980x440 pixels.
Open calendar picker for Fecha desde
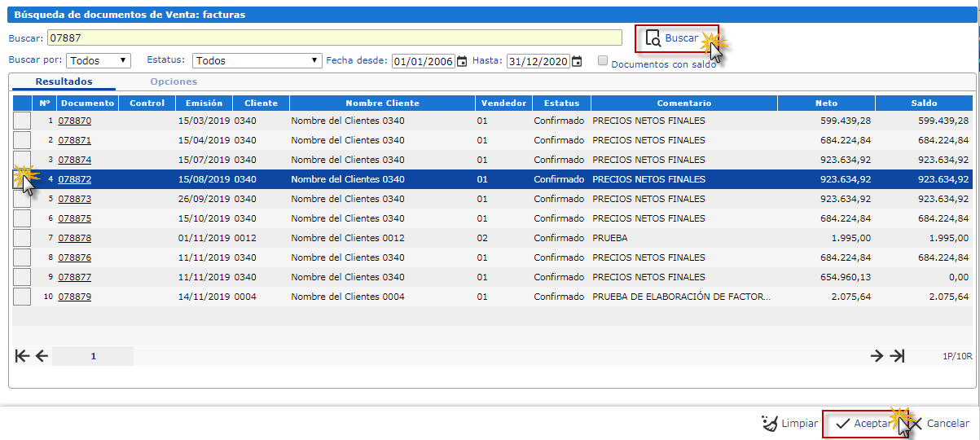point(462,61)
